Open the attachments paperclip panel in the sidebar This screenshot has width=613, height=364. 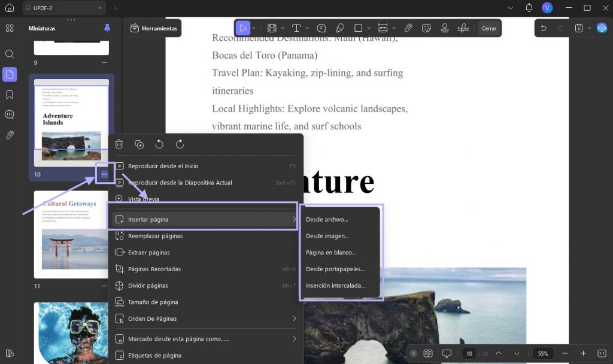click(10, 135)
